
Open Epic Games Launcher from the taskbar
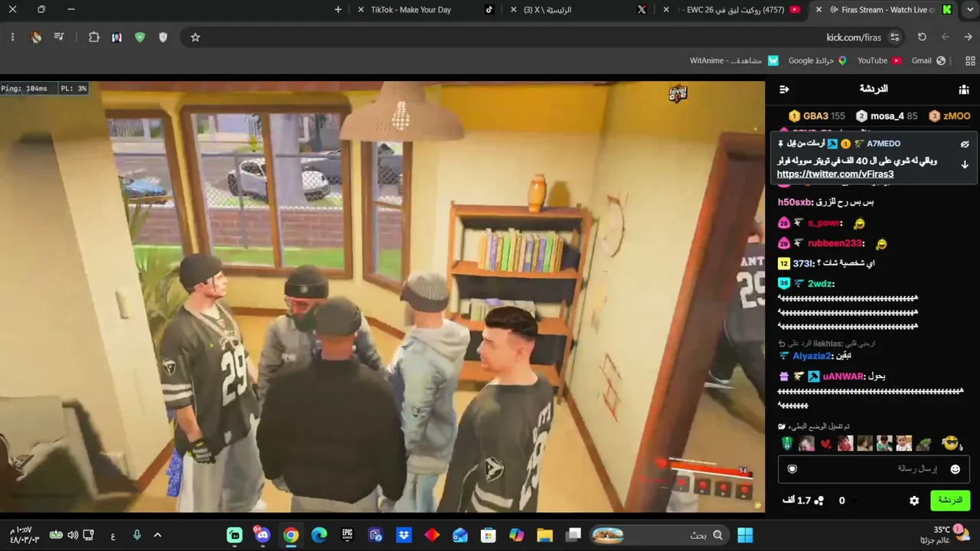coord(348,536)
